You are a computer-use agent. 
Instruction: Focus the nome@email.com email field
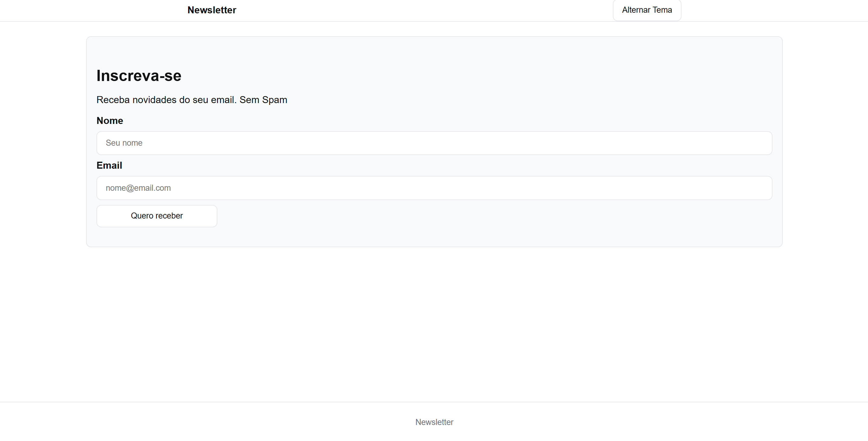coord(434,188)
